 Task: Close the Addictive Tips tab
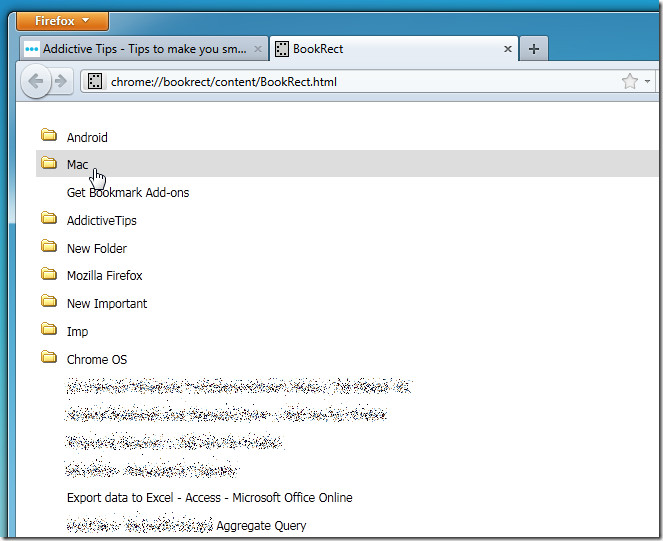coord(258,49)
